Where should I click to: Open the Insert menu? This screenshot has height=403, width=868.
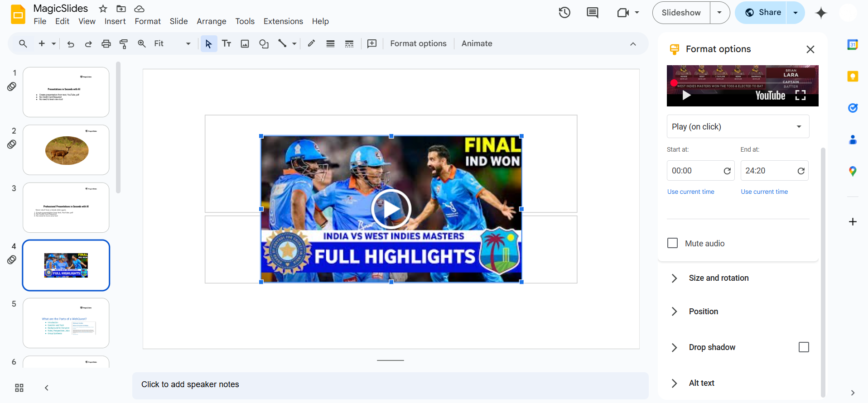pos(115,21)
